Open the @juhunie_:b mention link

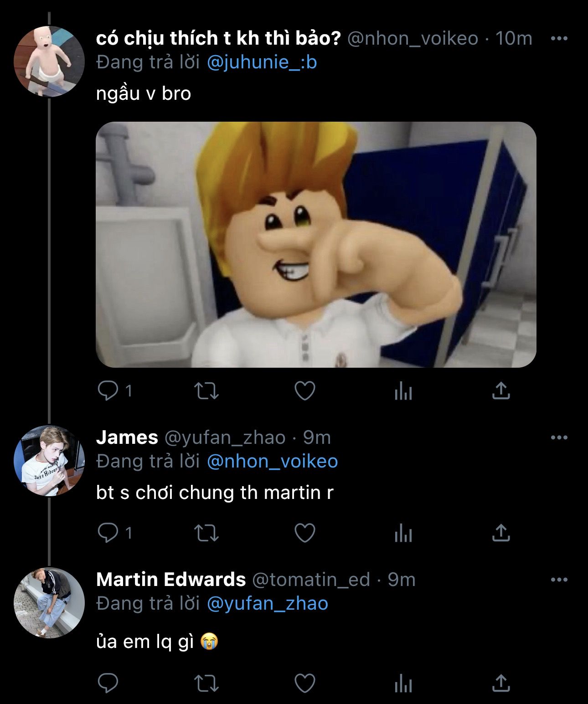pyautogui.click(x=262, y=62)
